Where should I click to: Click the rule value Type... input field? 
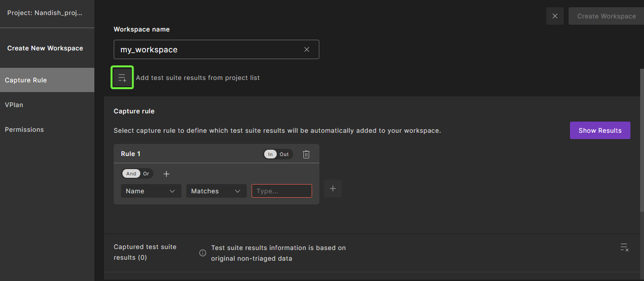click(281, 191)
